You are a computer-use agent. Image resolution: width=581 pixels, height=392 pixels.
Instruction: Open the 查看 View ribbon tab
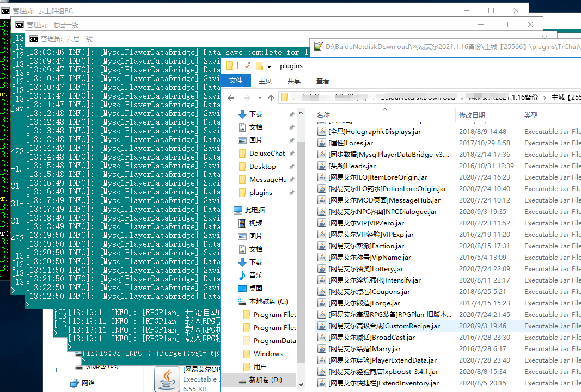point(323,81)
